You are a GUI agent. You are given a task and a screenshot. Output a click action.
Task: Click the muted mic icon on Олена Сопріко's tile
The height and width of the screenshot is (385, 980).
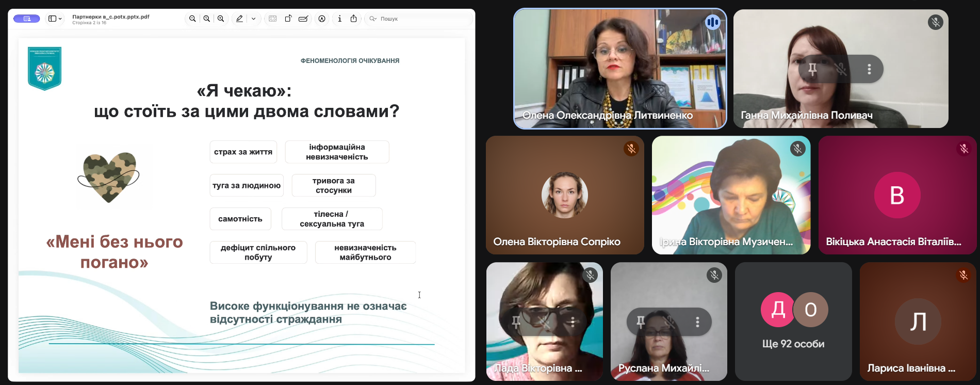[631, 149]
